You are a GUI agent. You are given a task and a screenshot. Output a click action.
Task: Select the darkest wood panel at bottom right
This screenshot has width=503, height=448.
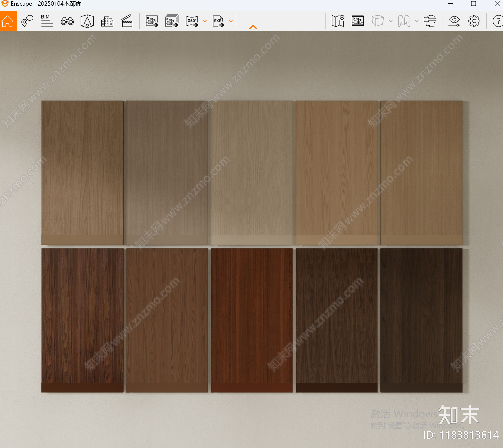421,320
